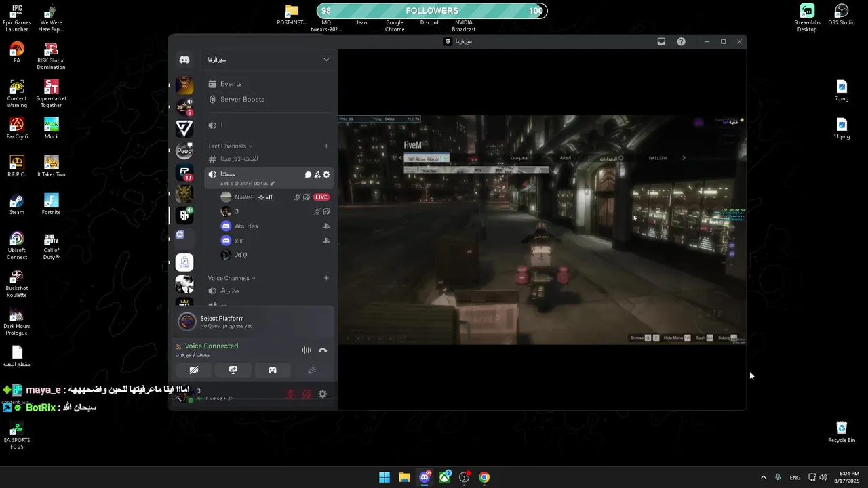Viewport: 868px width, 488px height.
Task: Open File Explorer from taskbar
Action: [x=404, y=477]
